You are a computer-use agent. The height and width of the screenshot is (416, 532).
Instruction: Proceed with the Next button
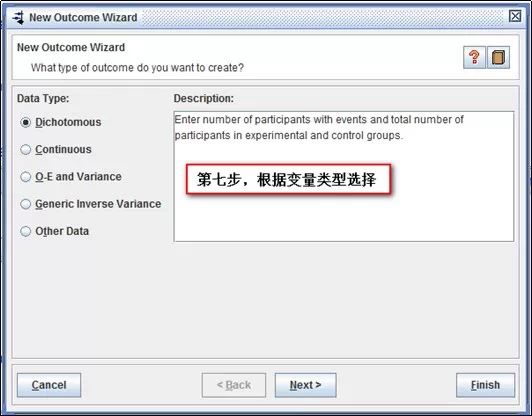(x=305, y=385)
